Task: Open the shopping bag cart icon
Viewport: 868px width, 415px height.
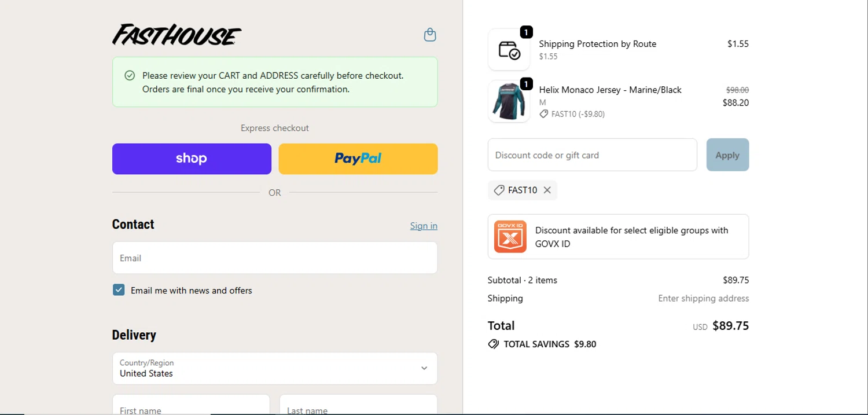Action: [x=430, y=35]
